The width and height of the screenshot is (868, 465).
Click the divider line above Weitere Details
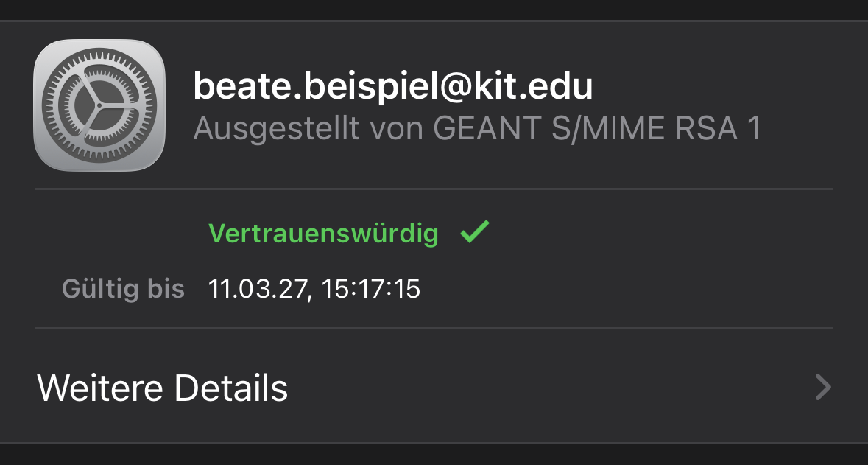click(434, 328)
